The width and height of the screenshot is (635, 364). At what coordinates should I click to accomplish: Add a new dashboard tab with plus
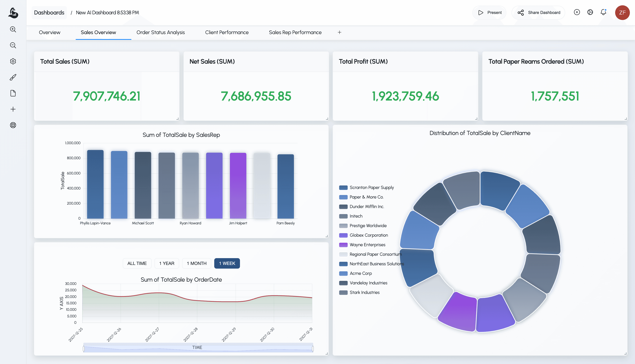(339, 32)
